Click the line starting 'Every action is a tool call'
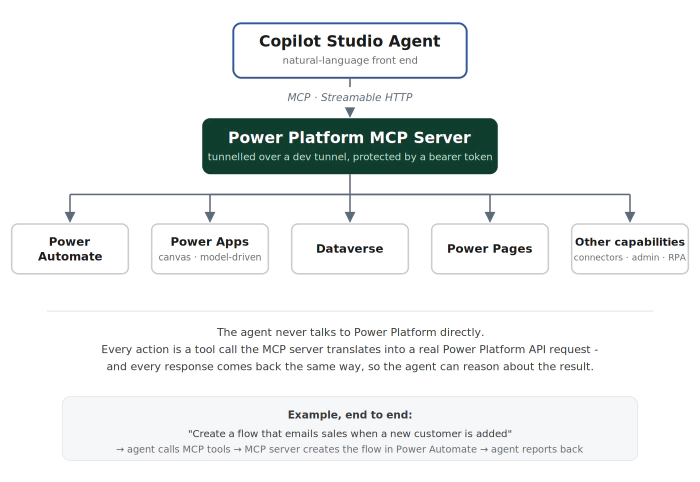700x482 pixels. (350, 349)
